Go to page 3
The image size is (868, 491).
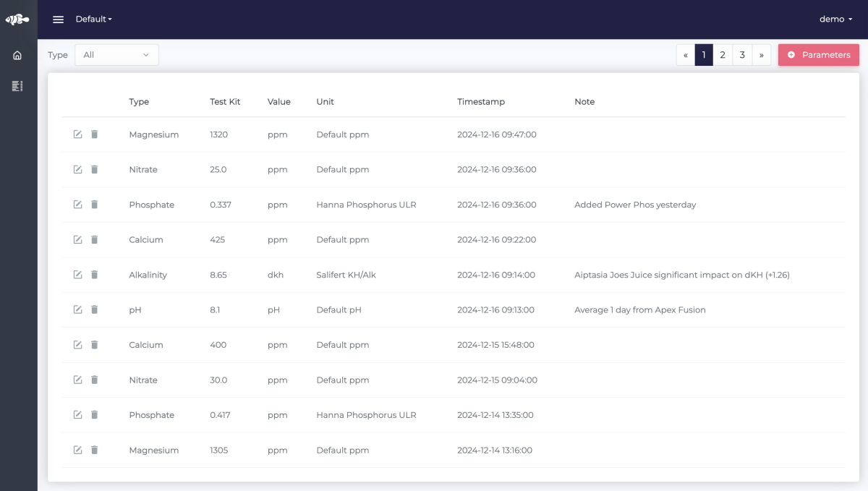(x=742, y=55)
